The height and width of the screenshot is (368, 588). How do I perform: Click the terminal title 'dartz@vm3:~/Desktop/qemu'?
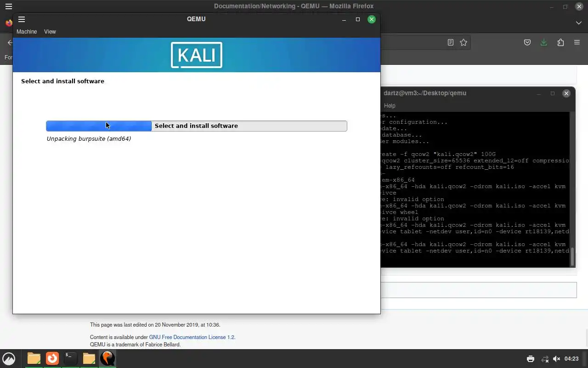coord(425,93)
